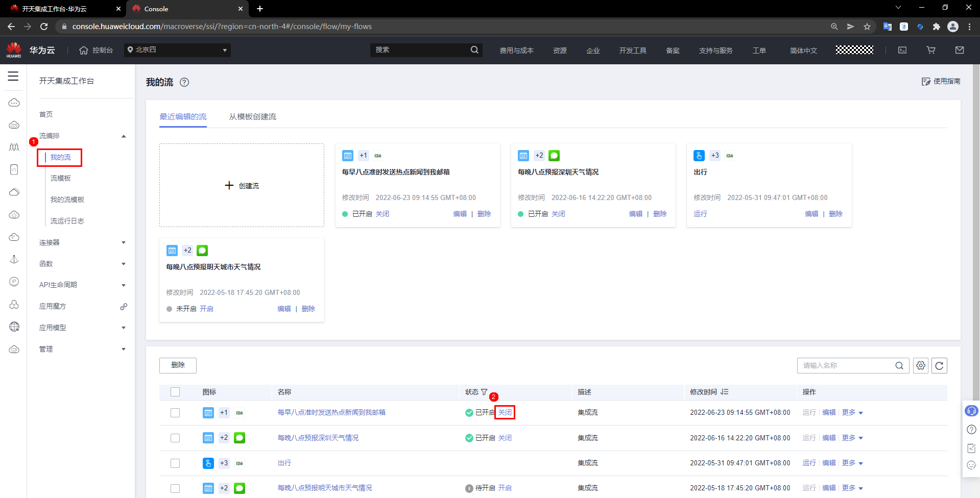Reload the browser page

pyautogui.click(x=44, y=27)
